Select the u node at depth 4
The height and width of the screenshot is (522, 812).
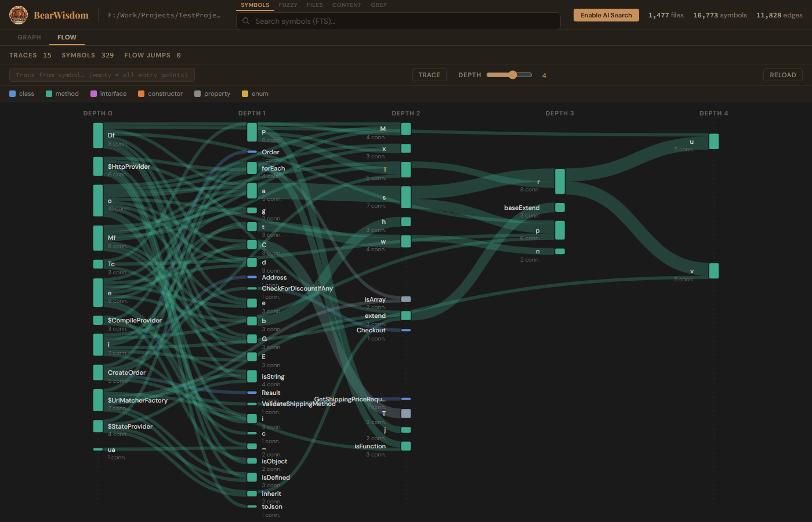(714, 142)
